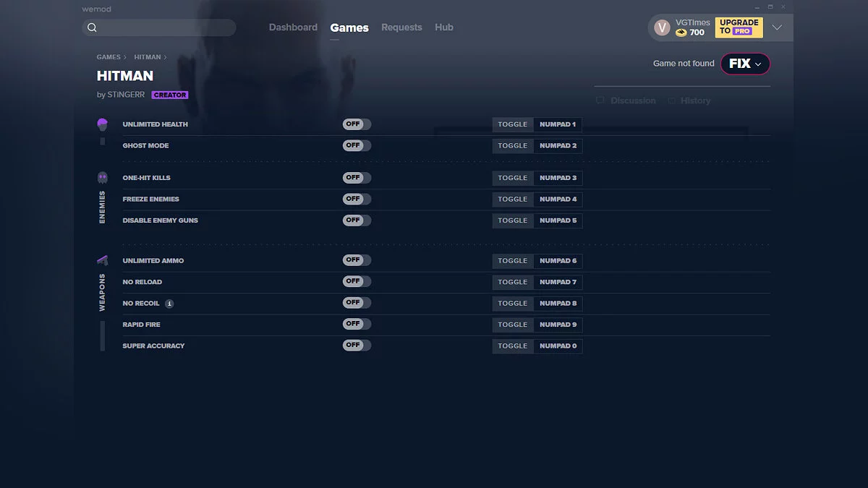Change NUMPAD 8 hotkey
The height and width of the screenshot is (488, 868).
coord(558,303)
